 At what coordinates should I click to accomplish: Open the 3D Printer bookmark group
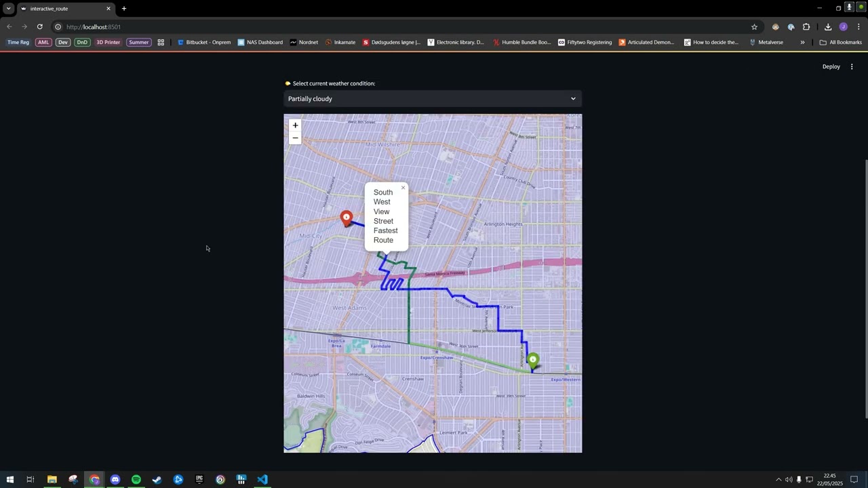(108, 42)
